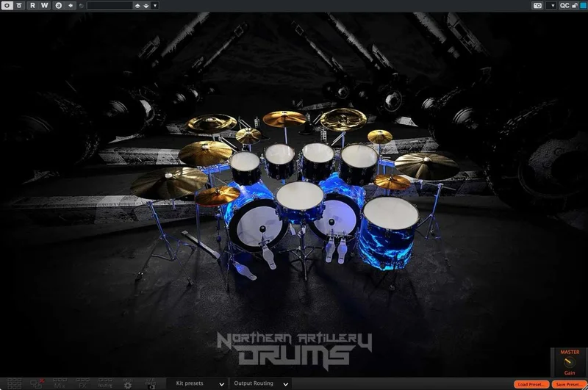Hit the top-left china cymbal
Image resolution: width=588 pixels, height=390 pixels.
click(x=212, y=123)
